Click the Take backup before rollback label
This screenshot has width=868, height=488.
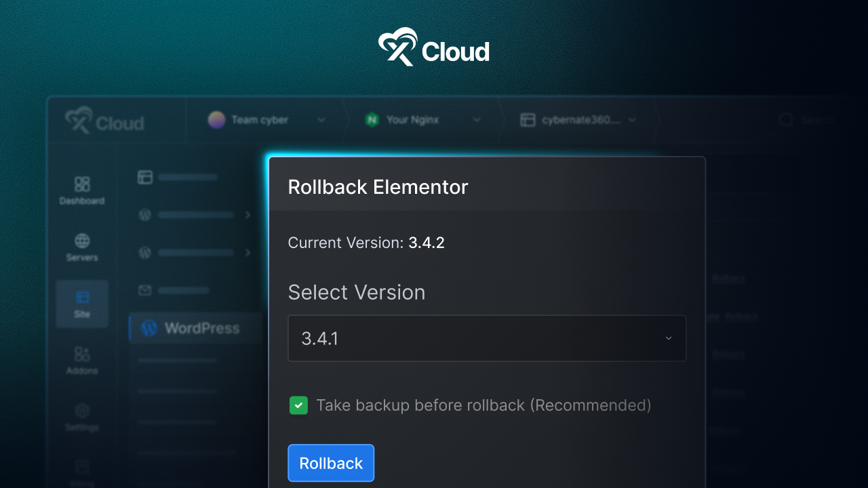pyautogui.click(x=483, y=405)
